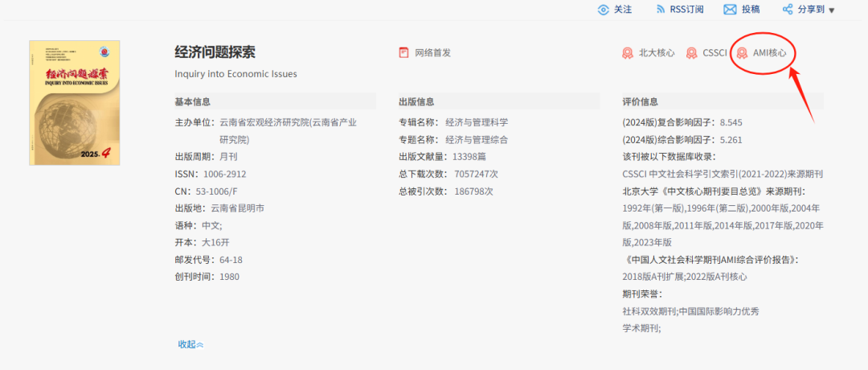Click 总被引次数 value 186798次
This screenshot has height=370, width=868.
tap(474, 191)
